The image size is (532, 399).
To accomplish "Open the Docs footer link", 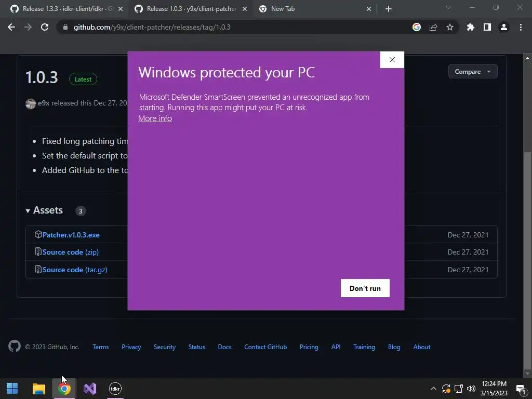I will click(x=224, y=347).
